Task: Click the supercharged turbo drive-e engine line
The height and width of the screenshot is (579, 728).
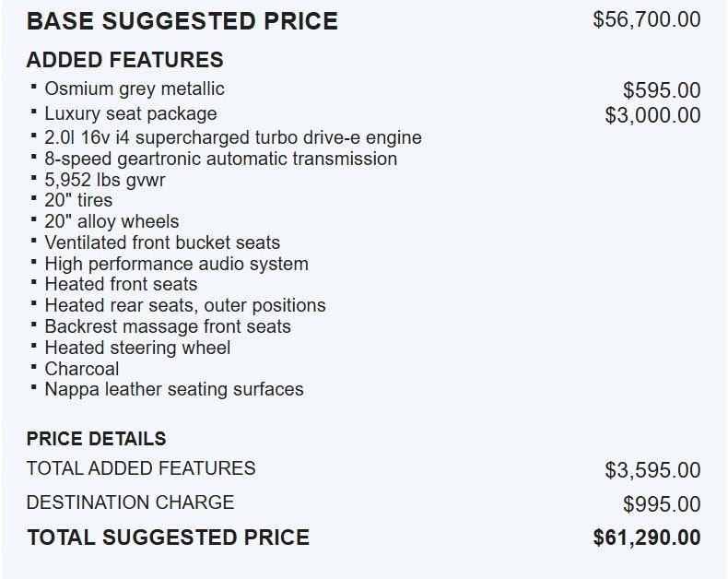Action: (x=233, y=137)
